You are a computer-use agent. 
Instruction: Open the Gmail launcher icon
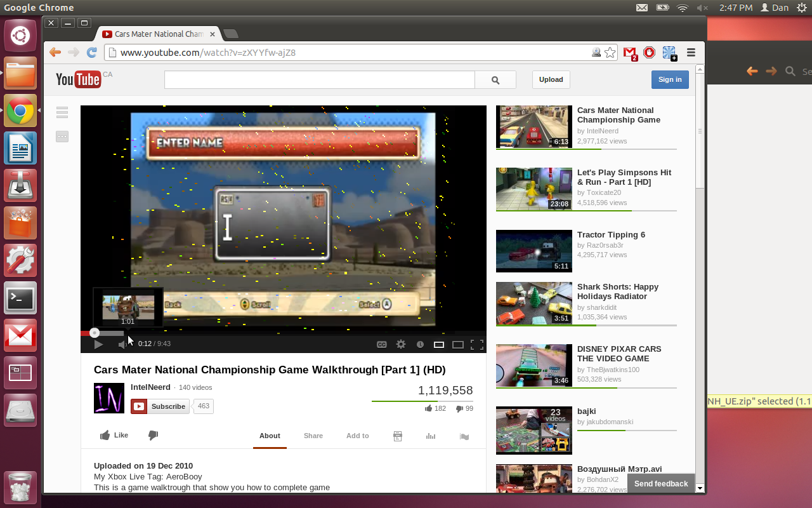coord(20,335)
